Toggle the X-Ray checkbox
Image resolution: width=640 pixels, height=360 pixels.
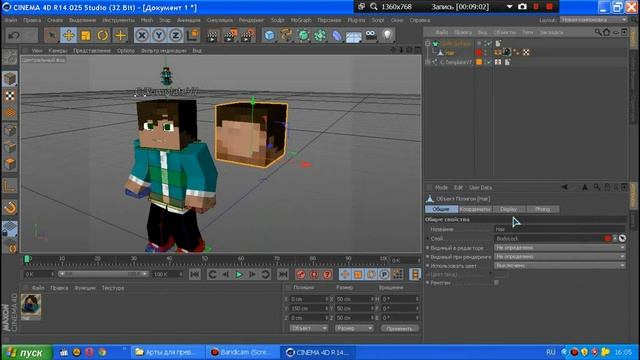496,282
